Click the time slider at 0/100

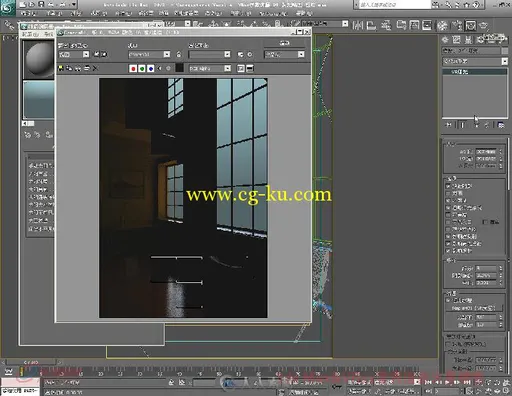(31, 362)
